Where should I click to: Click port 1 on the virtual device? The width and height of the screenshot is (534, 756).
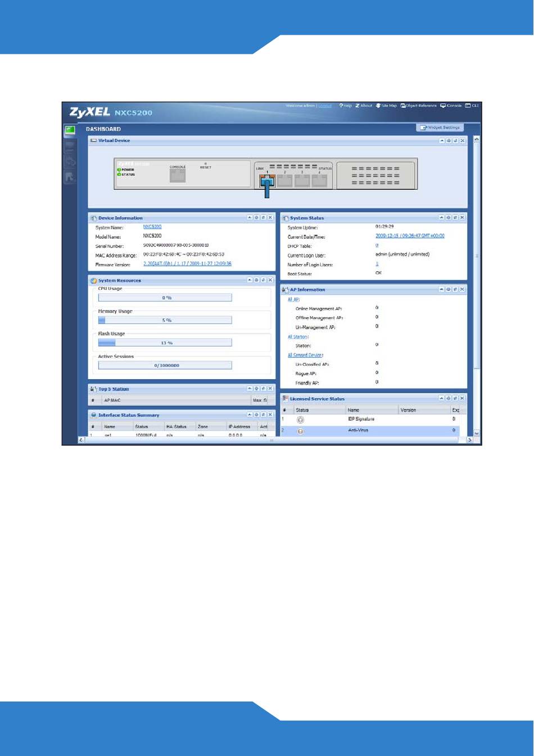[x=267, y=180]
